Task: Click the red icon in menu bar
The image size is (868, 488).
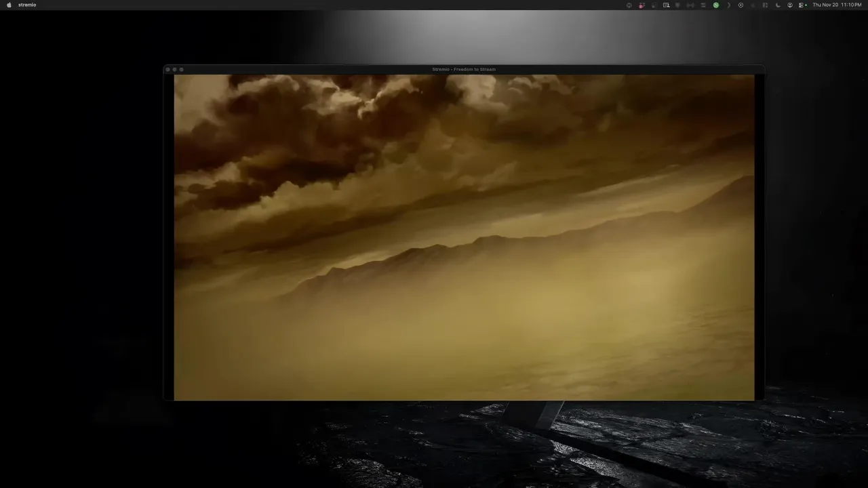Action: click(x=641, y=5)
